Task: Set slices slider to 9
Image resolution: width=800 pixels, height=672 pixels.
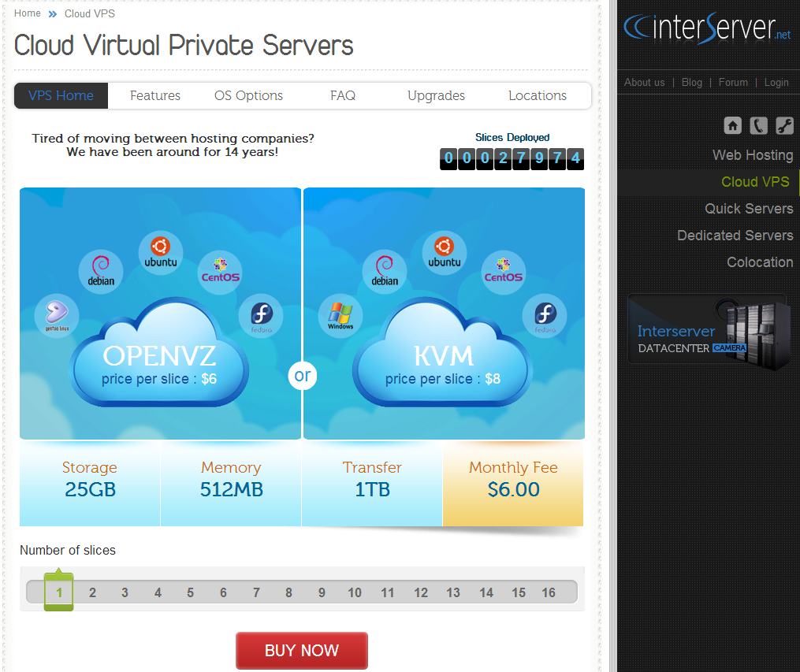Action: point(322,592)
